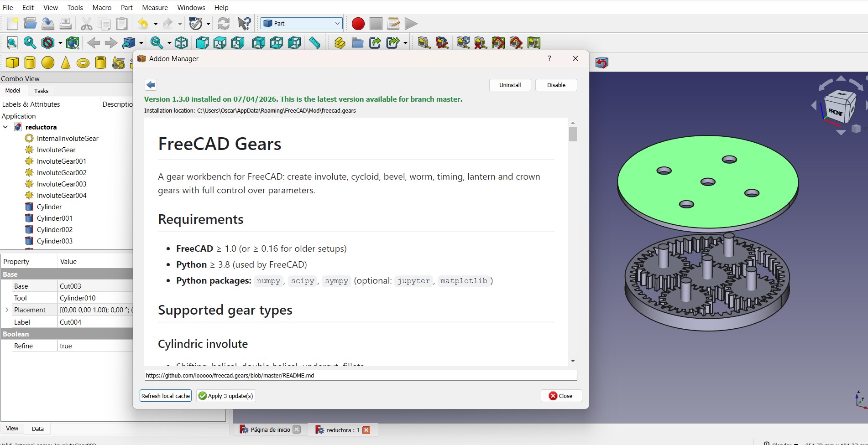Create a torus primitive
868x445 pixels.
coord(83,62)
